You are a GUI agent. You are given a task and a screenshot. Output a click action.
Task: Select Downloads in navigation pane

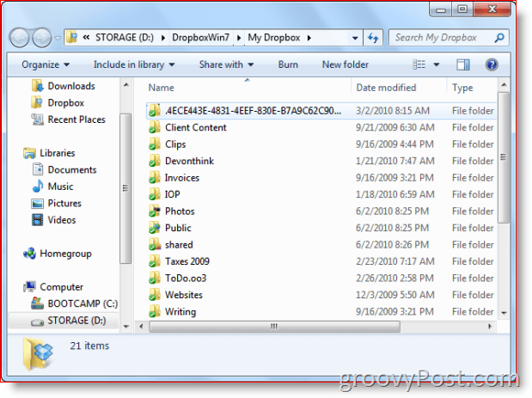tap(71, 86)
